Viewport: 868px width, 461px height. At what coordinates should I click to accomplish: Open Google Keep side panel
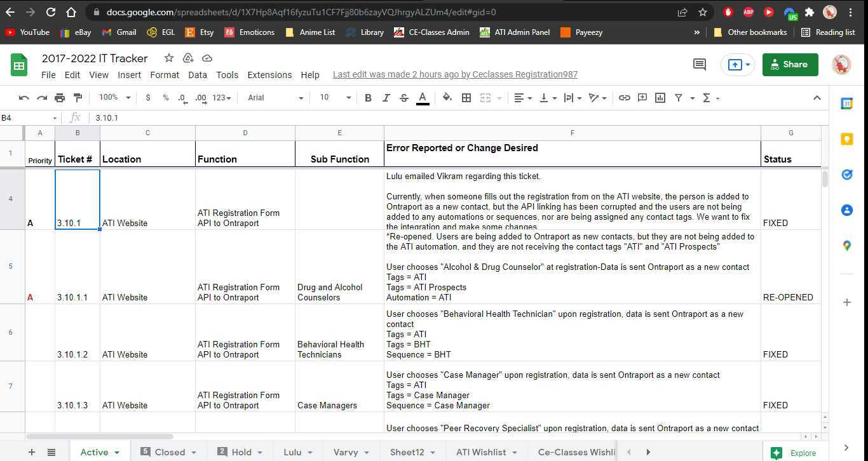[846, 139]
